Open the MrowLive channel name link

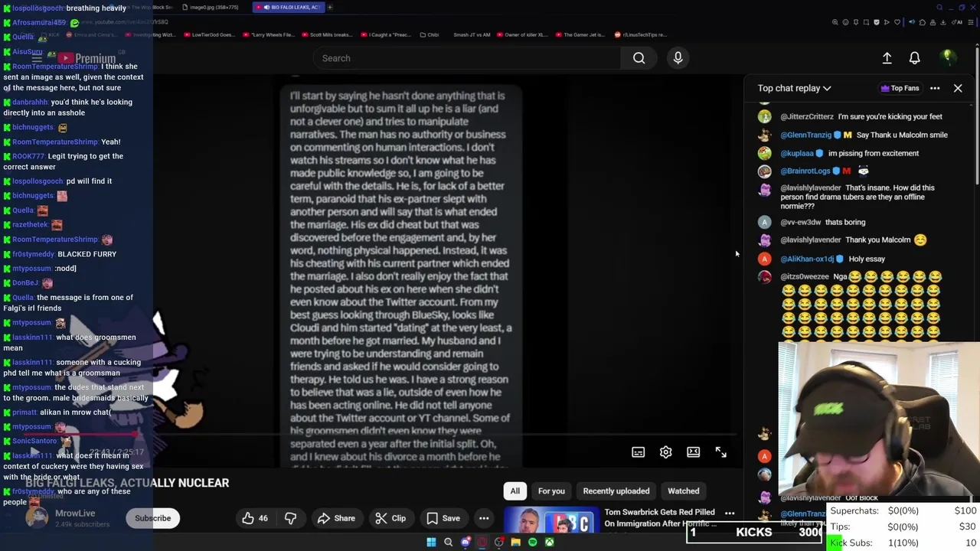[x=75, y=513]
